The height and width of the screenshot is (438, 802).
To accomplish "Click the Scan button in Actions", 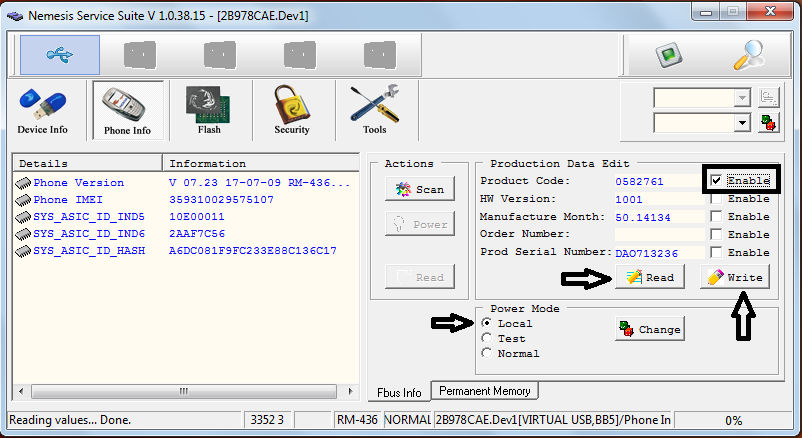I will 420,189.
